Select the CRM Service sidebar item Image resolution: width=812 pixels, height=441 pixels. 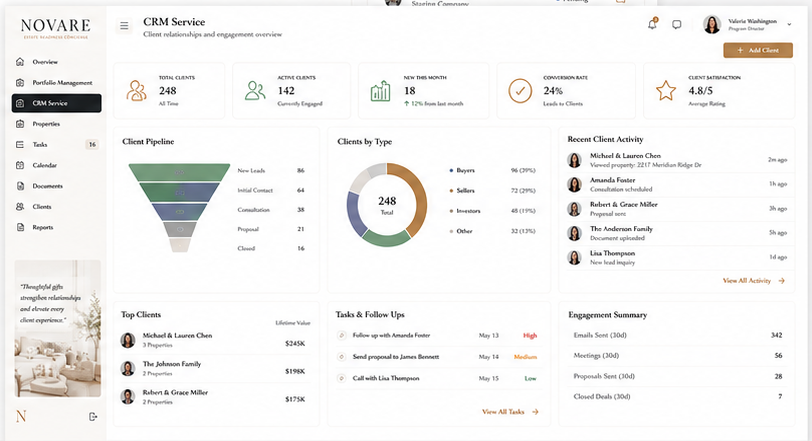56,103
